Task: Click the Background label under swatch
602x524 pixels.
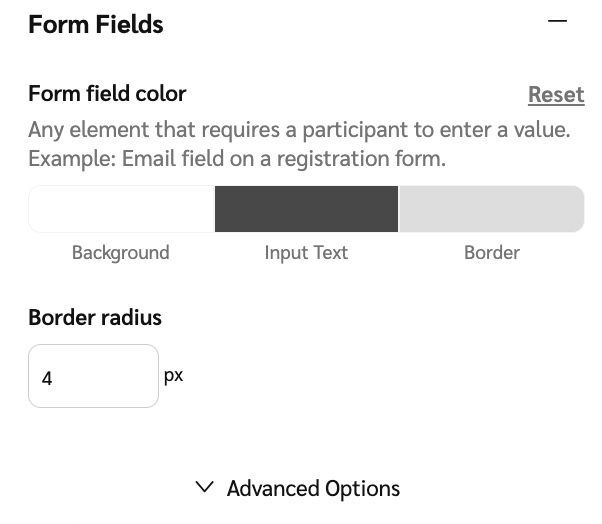Action: pos(121,253)
